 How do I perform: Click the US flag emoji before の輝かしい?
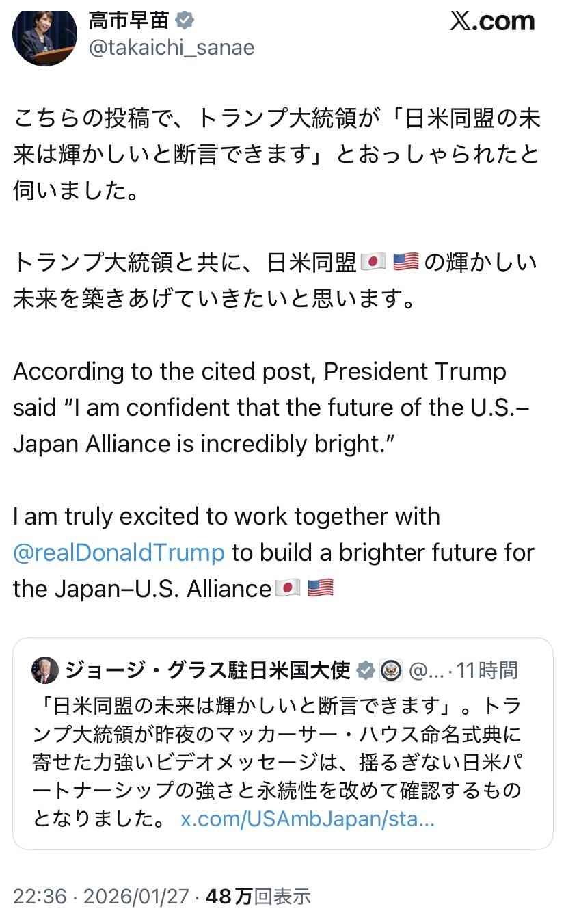[406, 261]
